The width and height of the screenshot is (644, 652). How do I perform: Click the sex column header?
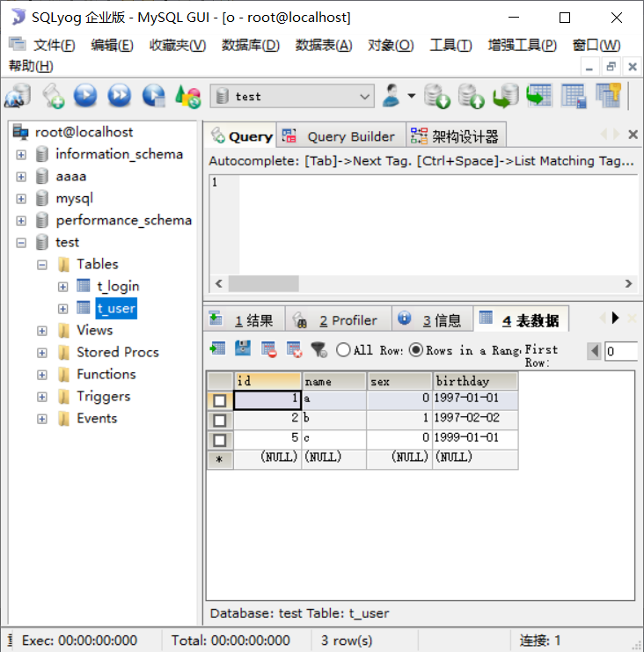pyautogui.click(x=399, y=381)
